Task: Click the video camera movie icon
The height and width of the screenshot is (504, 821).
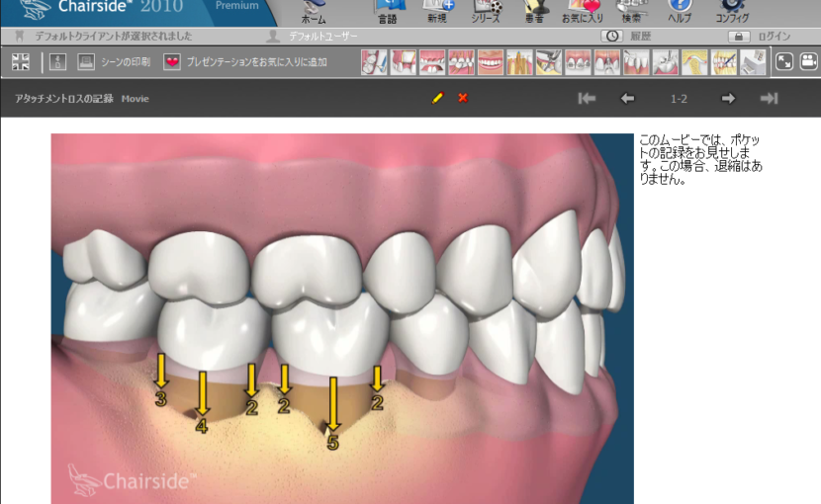Action: [807, 62]
